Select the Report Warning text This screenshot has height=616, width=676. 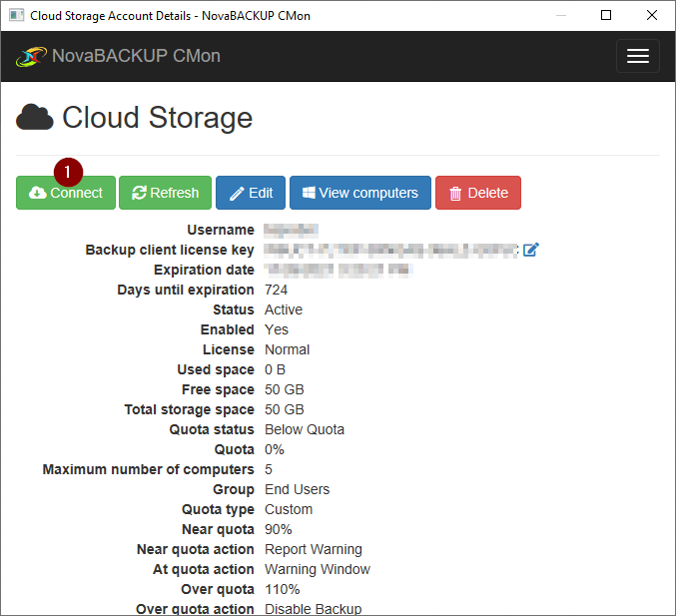(x=313, y=549)
